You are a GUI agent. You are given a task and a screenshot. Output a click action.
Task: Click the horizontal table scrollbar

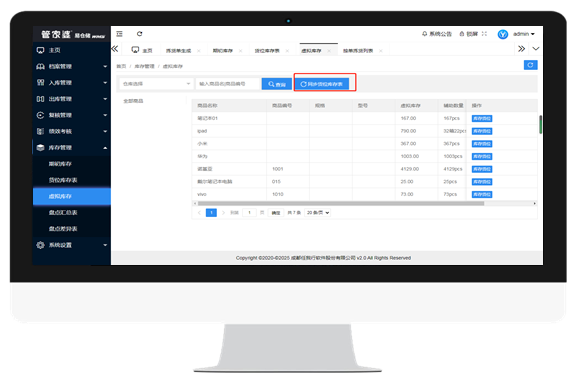click(x=341, y=203)
